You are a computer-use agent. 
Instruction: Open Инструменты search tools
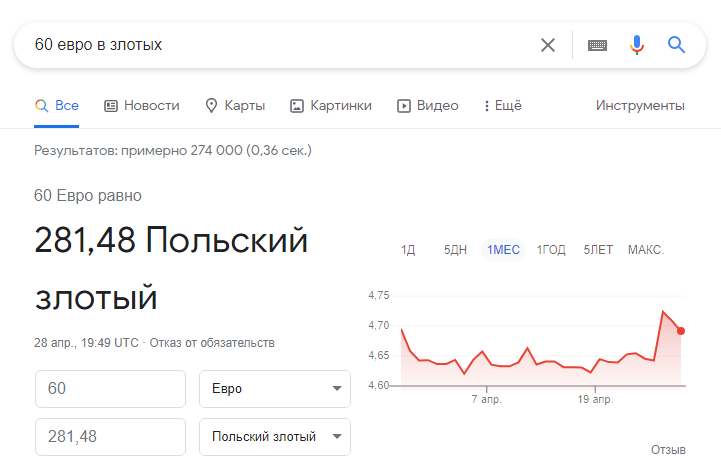pyautogui.click(x=640, y=106)
